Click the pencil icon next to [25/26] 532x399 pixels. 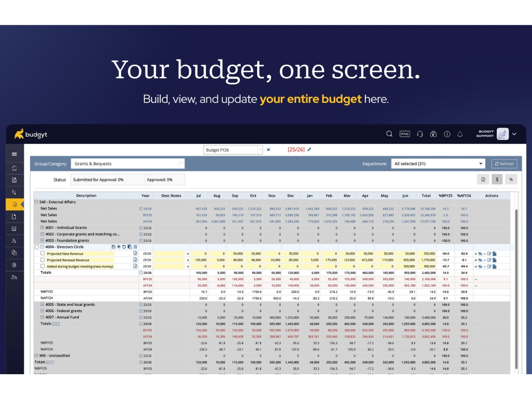(309, 149)
